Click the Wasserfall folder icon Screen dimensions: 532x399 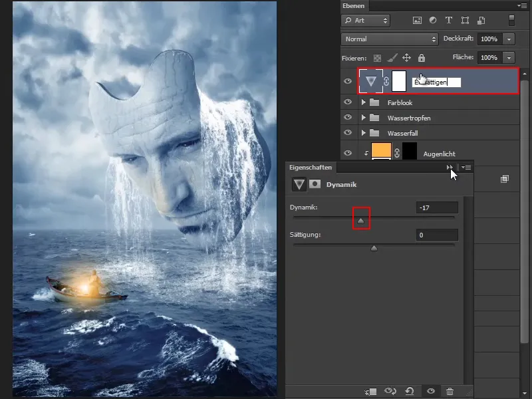coord(374,132)
